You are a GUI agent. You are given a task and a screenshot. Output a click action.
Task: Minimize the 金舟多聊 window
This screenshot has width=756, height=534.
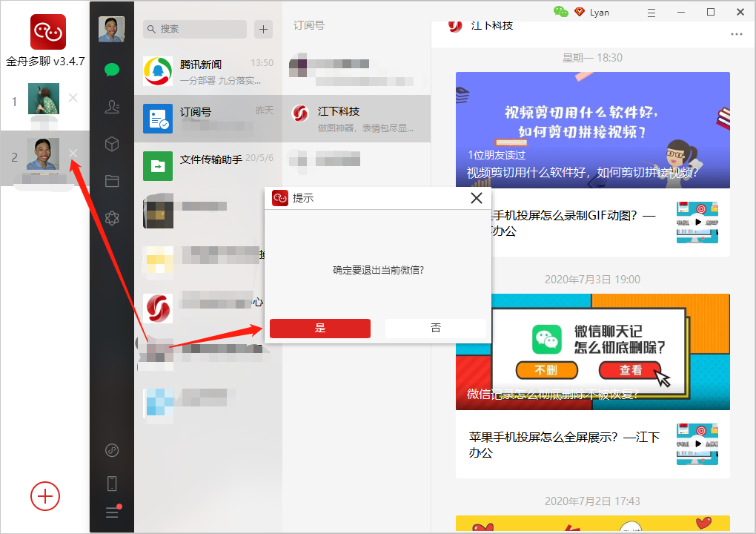point(681,12)
